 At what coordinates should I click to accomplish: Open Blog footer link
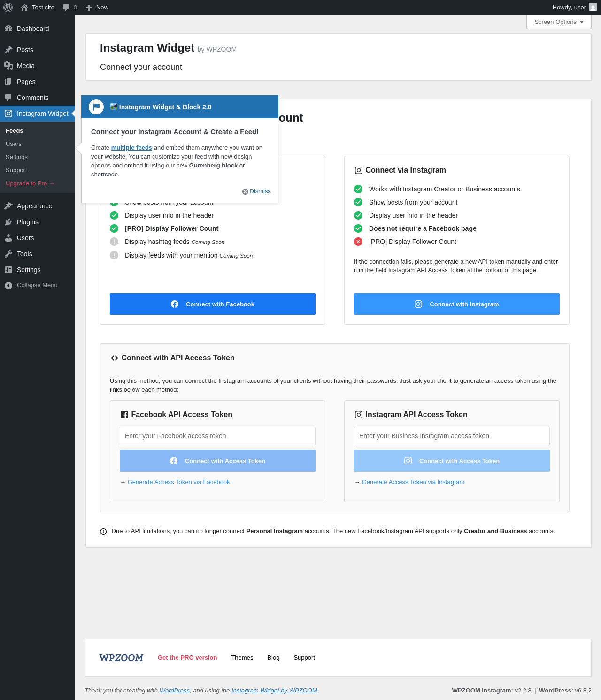tap(273, 658)
